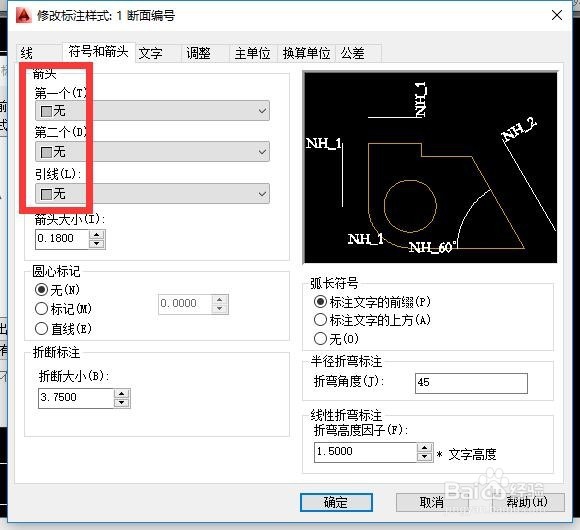Click the 折弯角度(J) input field

click(x=471, y=383)
